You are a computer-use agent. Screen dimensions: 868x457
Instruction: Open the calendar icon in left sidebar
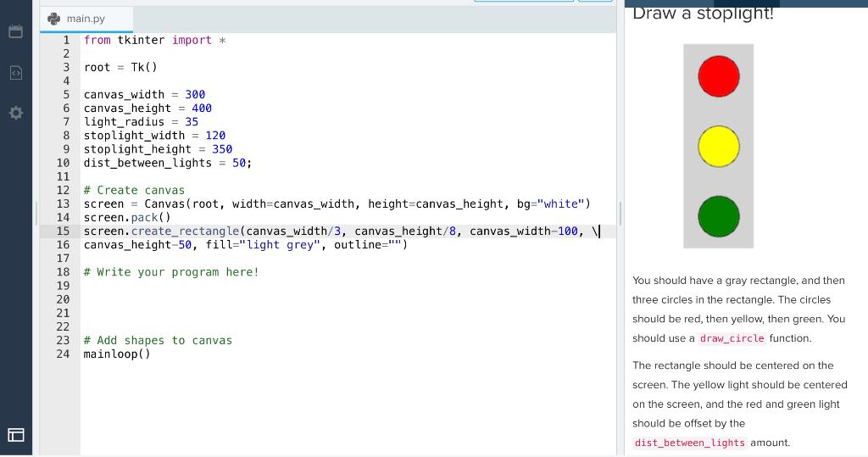(x=15, y=31)
